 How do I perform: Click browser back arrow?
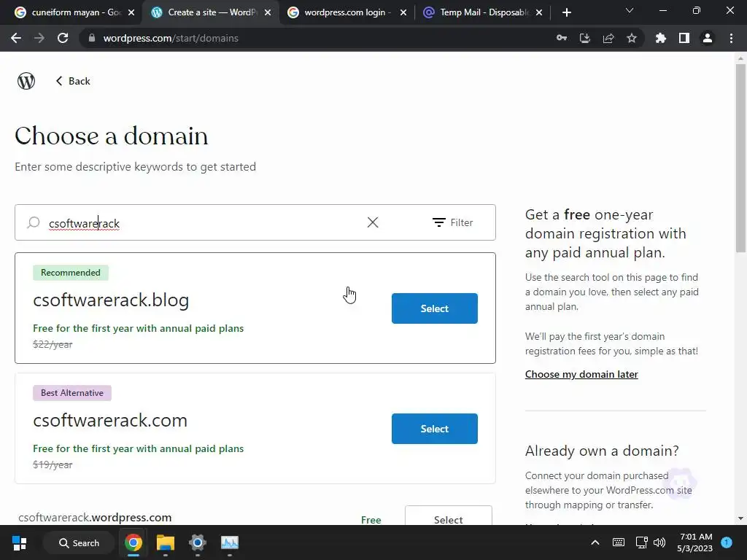tap(16, 38)
